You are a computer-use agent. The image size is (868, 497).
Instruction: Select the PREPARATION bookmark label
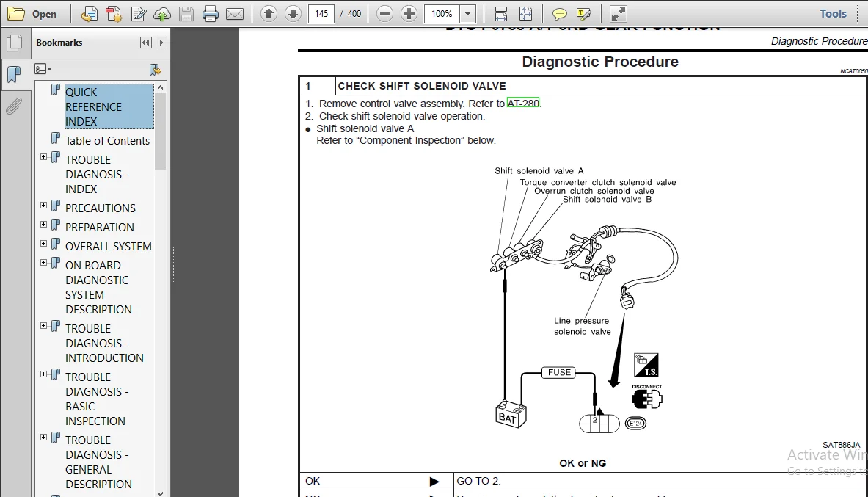tap(100, 227)
